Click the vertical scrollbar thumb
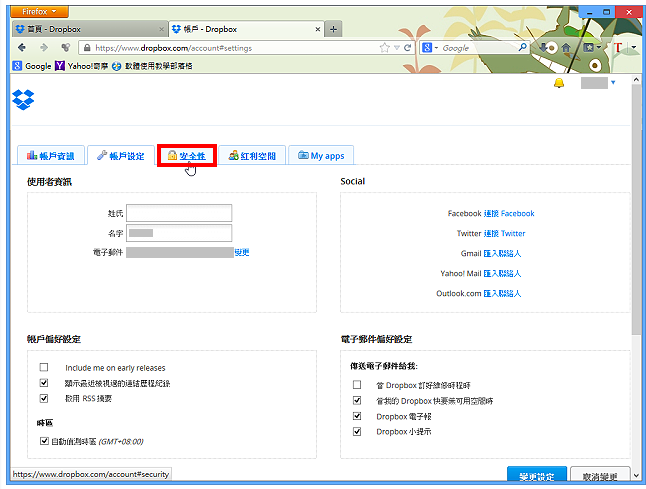Image resolution: width=646 pixels, height=489 pixels. coord(636,210)
